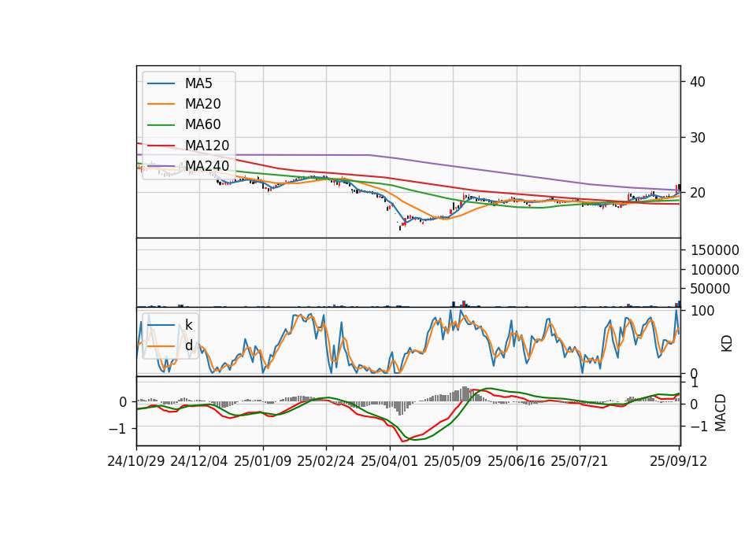The width and height of the screenshot is (756, 543).
Task: Click the MA120 legend label
Action: pos(207,146)
